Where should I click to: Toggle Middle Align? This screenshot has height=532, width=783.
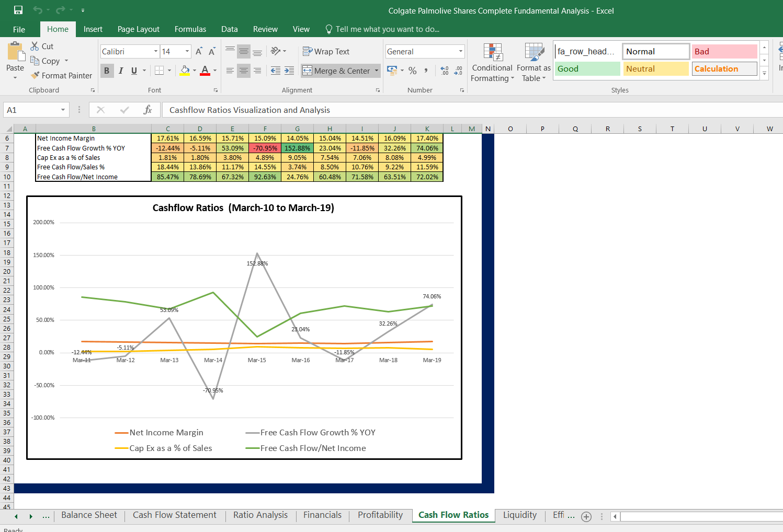click(x=244, y=51)
